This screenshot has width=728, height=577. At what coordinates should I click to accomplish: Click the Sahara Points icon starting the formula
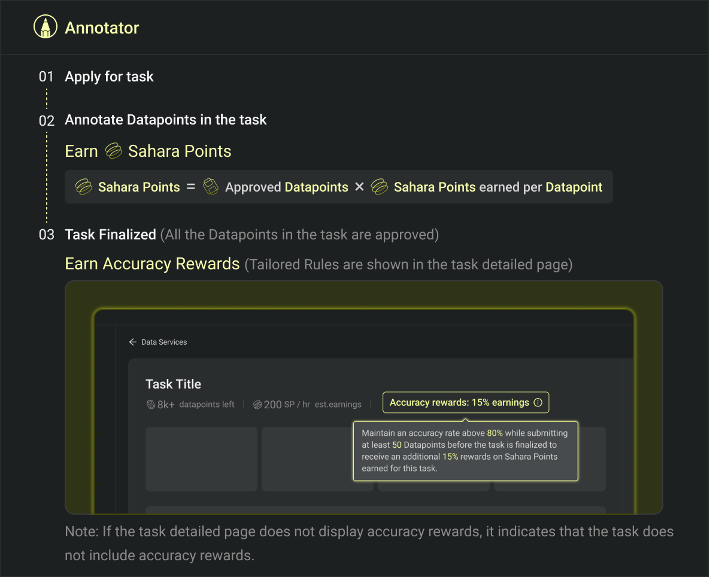(83, 187)
